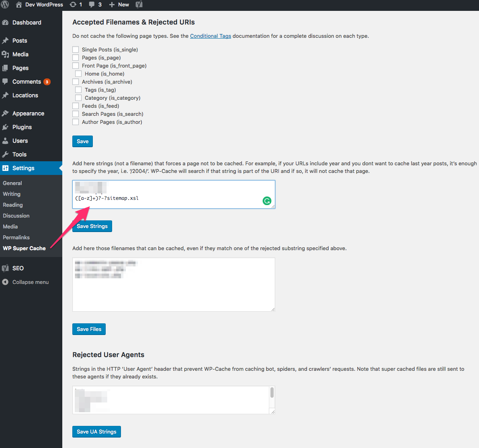Click the updates refresh icon
The image size is (479, 448).
point(73,4)
